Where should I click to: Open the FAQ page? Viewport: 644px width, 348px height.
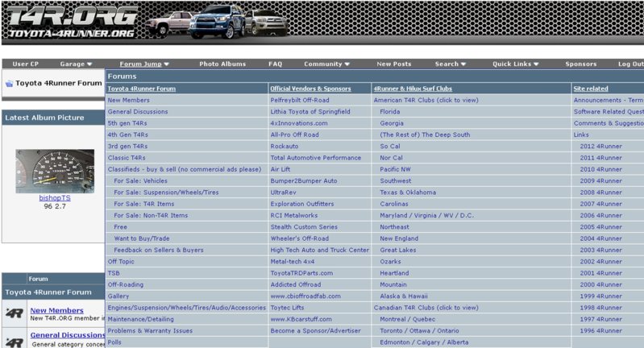[x=275, y=64]
